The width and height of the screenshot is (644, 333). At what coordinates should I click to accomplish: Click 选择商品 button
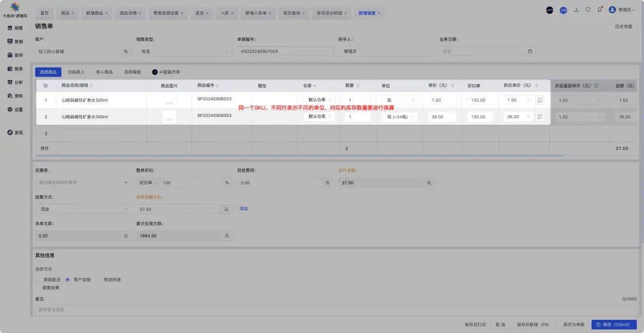click(x=48, y=72)
